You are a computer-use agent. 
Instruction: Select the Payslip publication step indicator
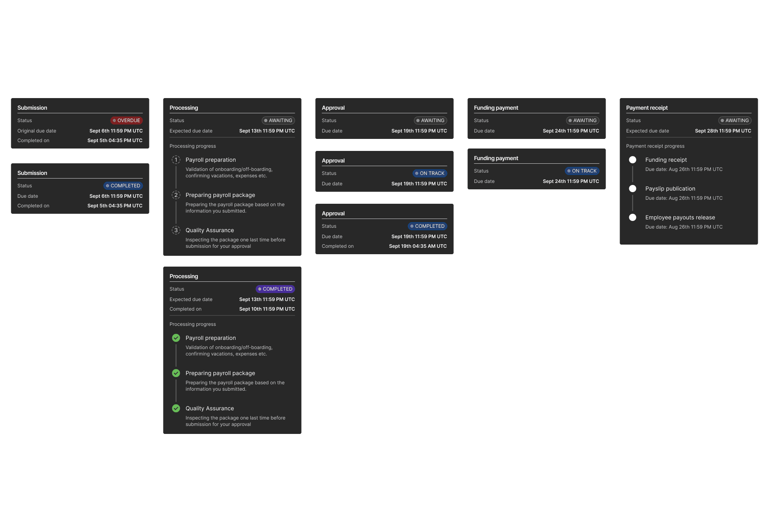click(633, 189)
